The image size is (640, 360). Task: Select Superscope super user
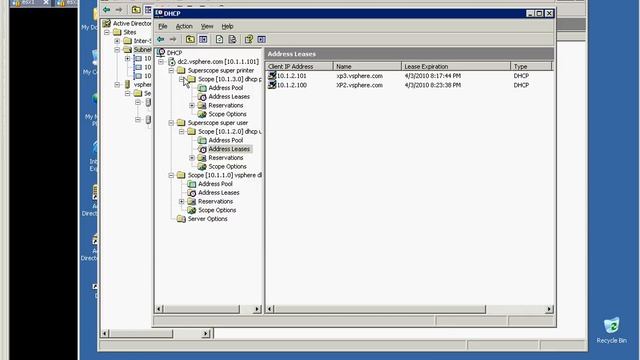pos(218,123)
